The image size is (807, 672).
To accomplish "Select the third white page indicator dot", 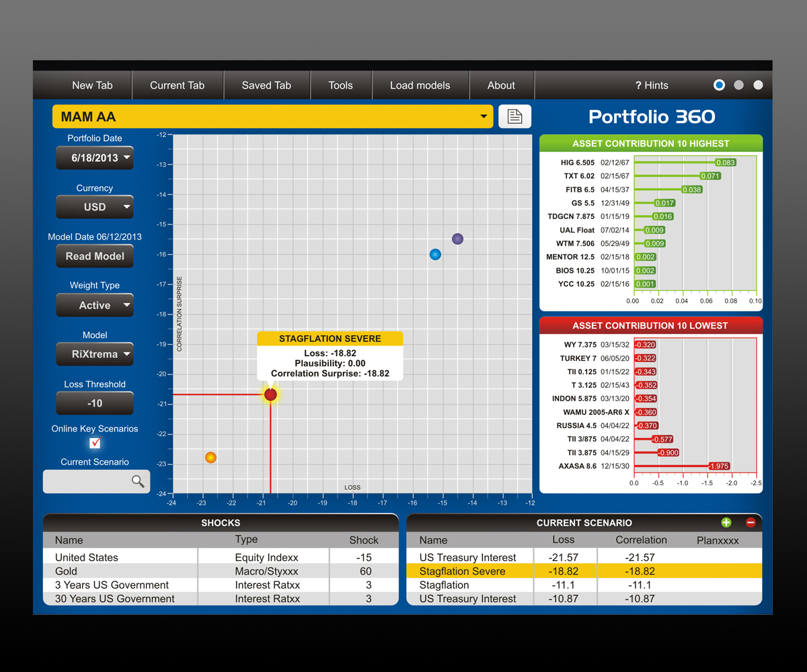I will click(758, 85).
